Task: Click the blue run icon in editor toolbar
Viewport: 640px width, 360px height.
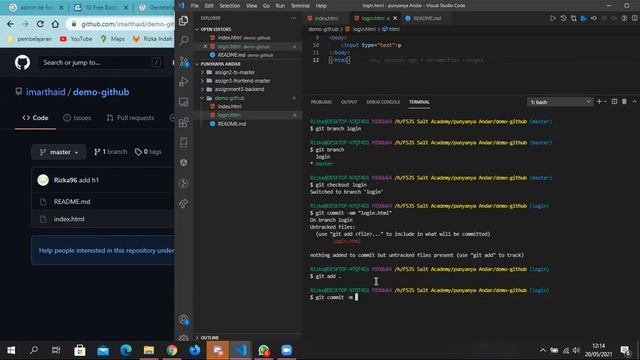Action: (584, 18)
